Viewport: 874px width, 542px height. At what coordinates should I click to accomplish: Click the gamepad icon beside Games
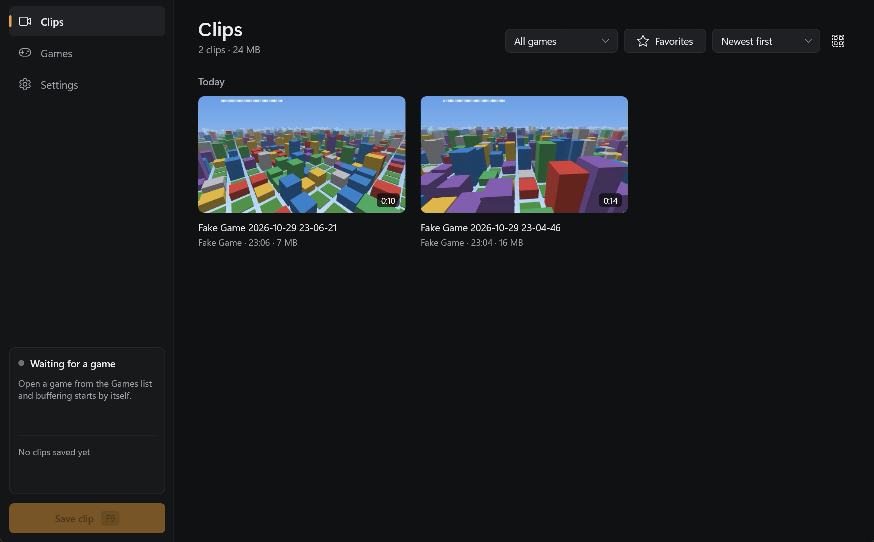tap(25, 53)
